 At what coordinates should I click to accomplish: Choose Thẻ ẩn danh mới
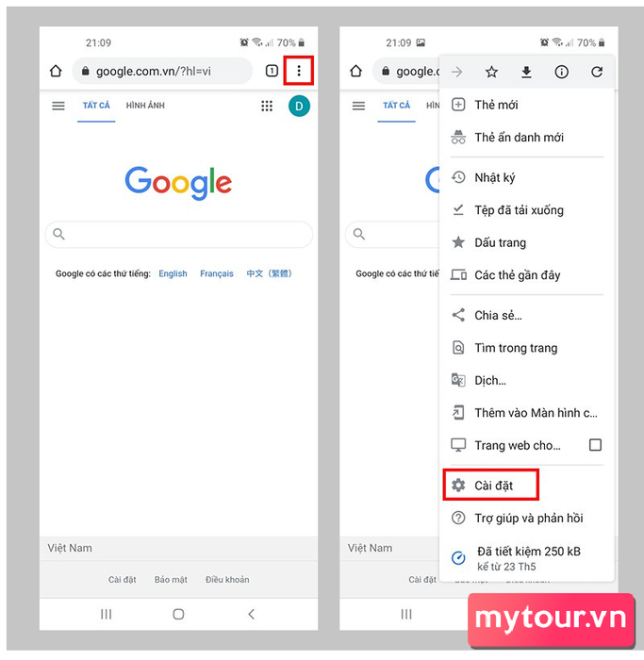click(526, 138)
